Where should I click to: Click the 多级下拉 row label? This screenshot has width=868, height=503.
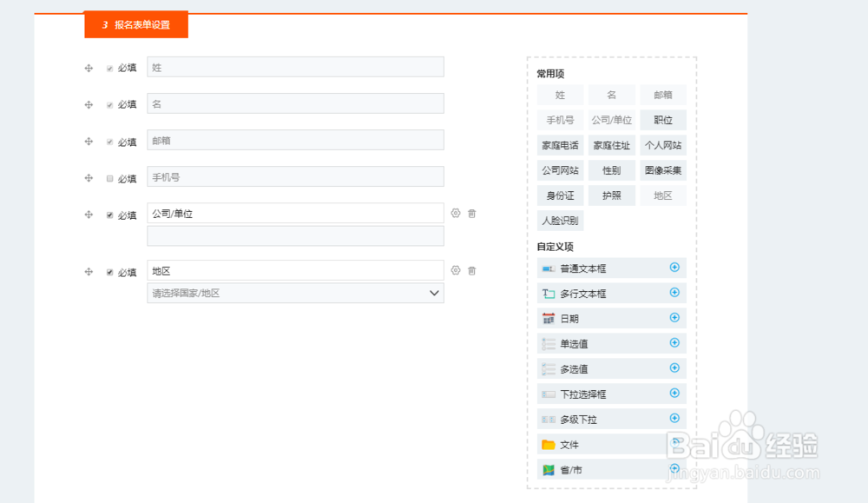pyautogui.click(x=578, y=420)
